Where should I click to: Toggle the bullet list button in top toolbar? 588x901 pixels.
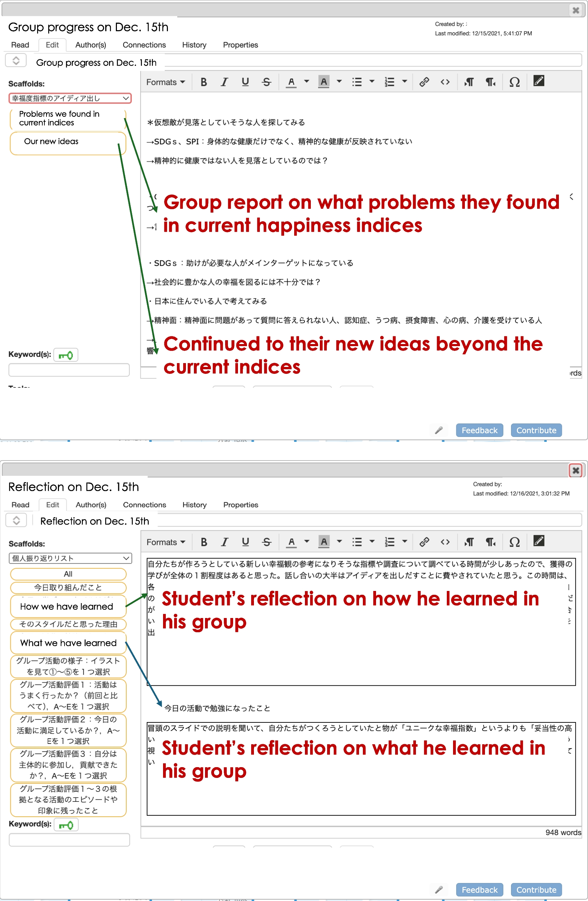click(x=357, y=82)
